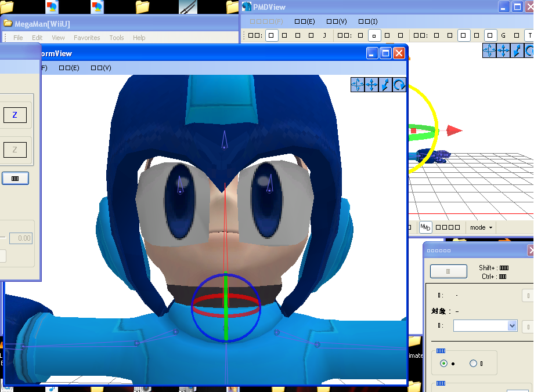534x392 pixels.
Task: Open the (V) menu in PMDView
Action: (x=337, y=21)
